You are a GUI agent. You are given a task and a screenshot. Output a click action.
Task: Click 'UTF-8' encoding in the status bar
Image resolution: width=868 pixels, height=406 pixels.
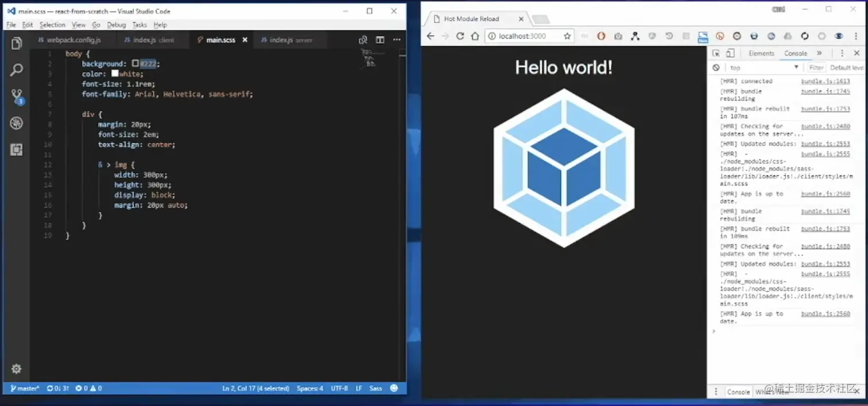[339, 388]
